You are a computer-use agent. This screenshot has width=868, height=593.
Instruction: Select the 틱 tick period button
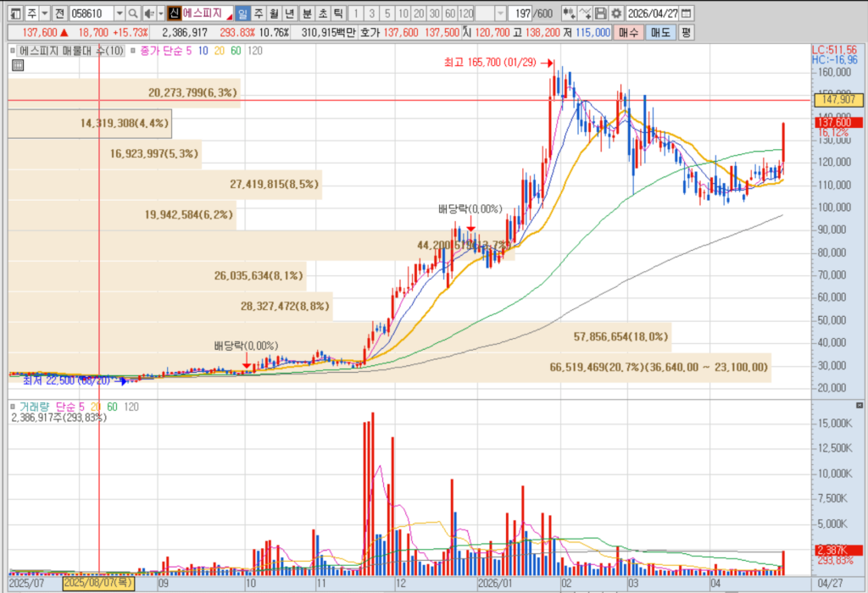[338, 14]
